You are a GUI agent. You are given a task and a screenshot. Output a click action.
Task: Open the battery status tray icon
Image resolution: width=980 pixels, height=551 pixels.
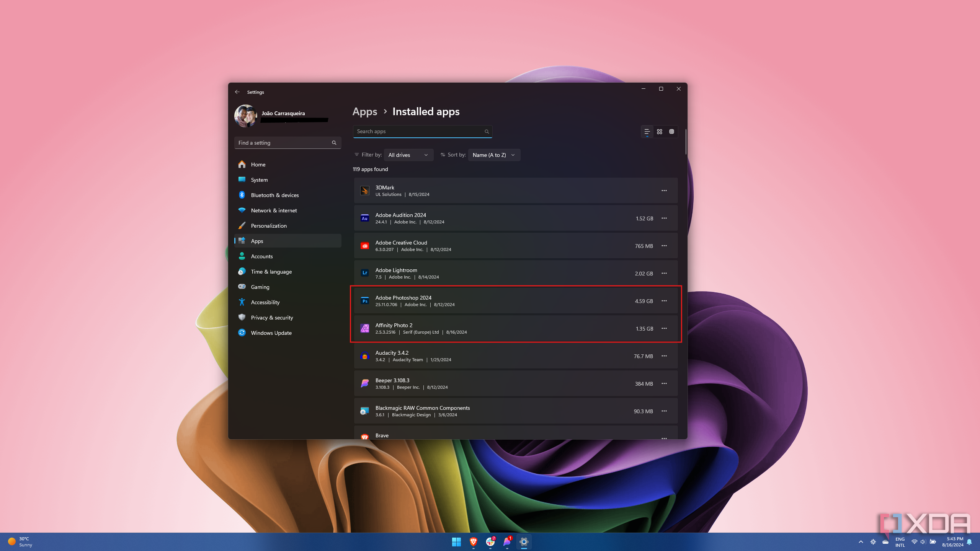click(x=933, y=541)
